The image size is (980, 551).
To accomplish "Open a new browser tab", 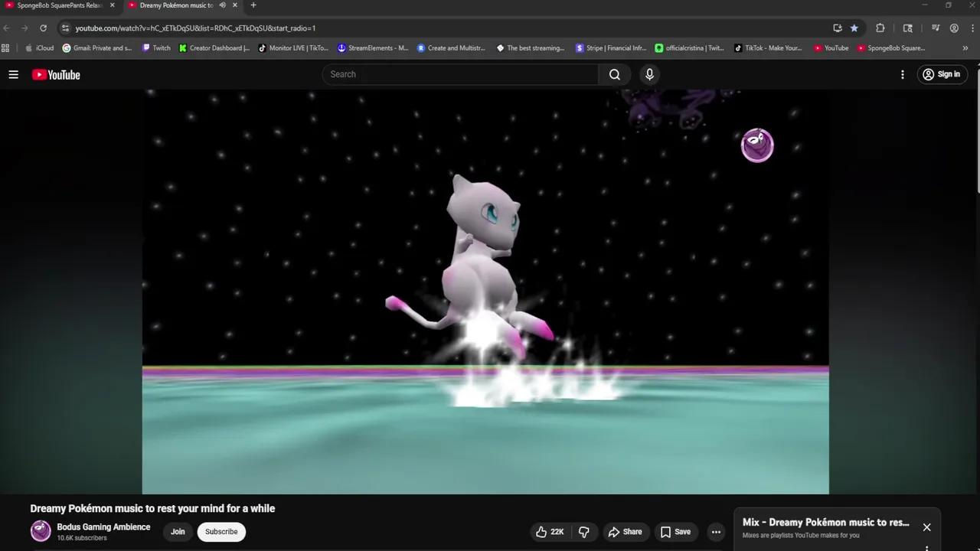I will pyautogui.click(x=253, y=5).
